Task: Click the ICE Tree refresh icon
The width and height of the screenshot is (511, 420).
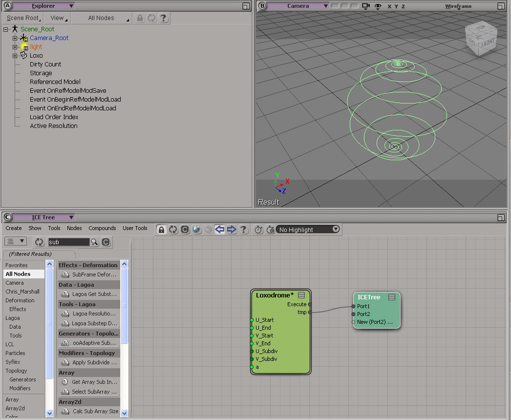Action: coord(173,230)
